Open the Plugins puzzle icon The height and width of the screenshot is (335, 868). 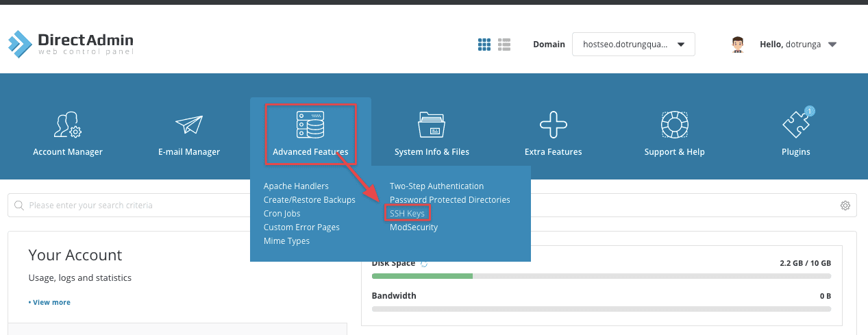(795, 125)
